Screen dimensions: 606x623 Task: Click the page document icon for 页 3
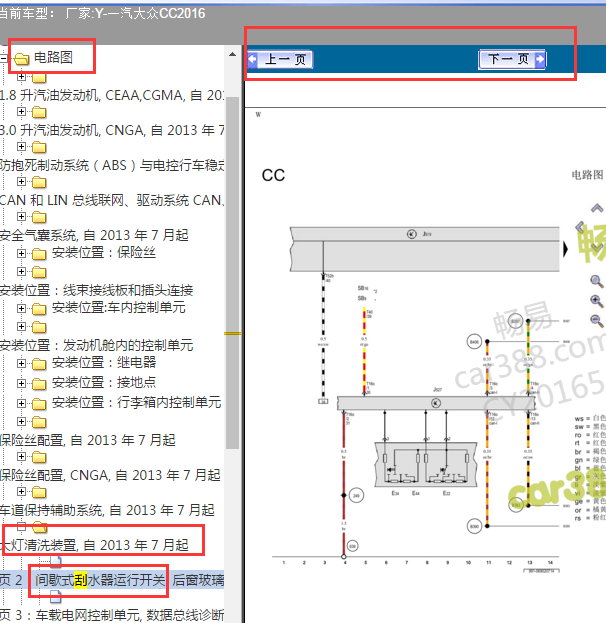coord(55,596)
